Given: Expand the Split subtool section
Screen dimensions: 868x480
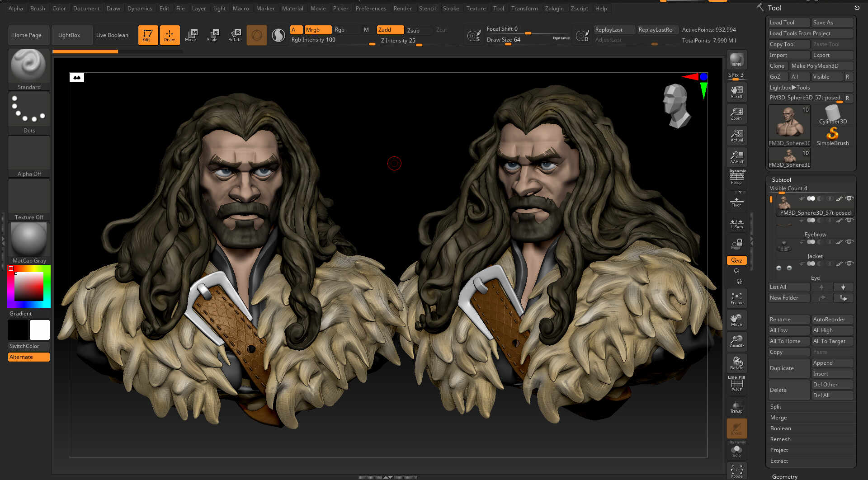Looking at the screenshot, I should tap(776, 407).
